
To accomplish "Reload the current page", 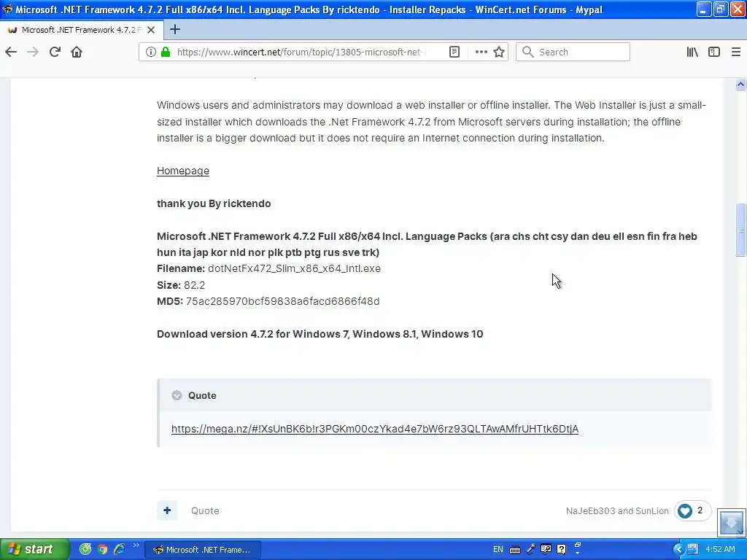I will 55,52.
